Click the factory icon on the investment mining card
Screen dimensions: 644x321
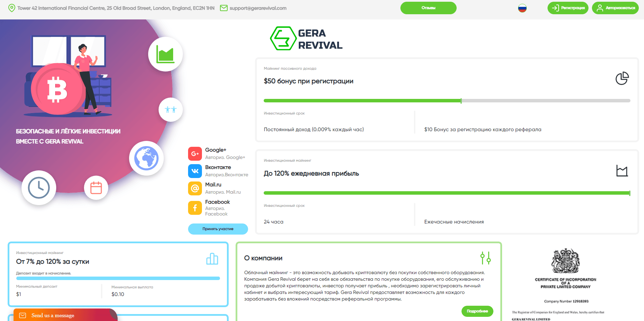622,171
